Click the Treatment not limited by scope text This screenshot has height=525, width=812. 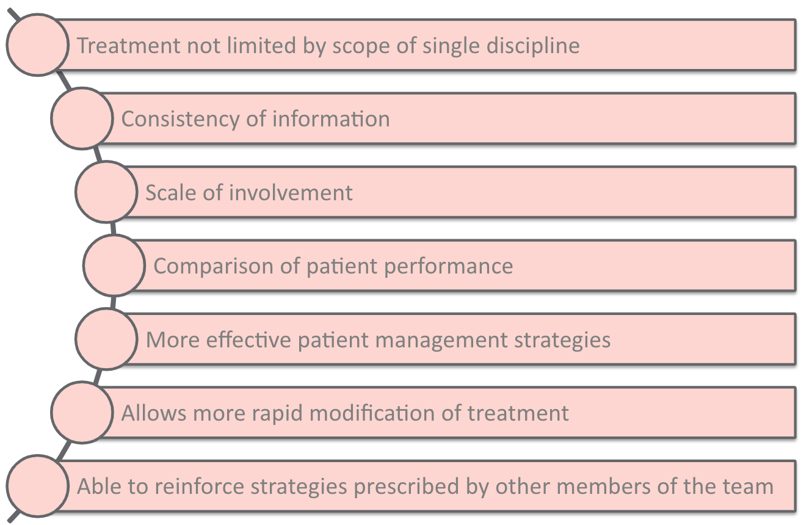(x=328, y=46)
